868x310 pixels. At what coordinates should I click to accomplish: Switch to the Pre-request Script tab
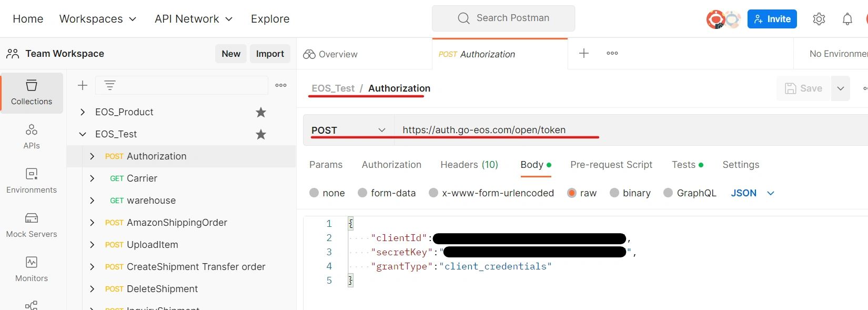[x=611, y=165]
